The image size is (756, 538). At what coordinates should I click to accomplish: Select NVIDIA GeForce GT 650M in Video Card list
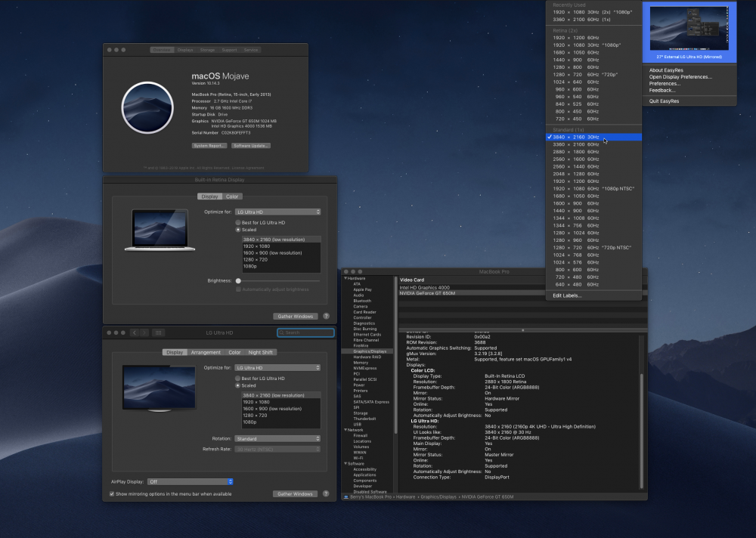[x=472, y=293]
